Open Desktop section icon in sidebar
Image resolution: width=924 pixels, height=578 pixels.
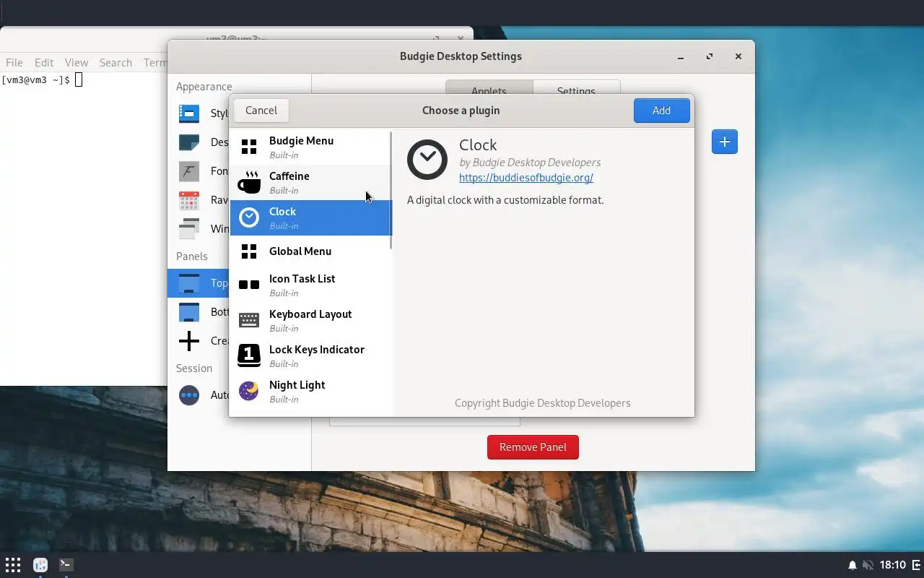tap(189, 142)
